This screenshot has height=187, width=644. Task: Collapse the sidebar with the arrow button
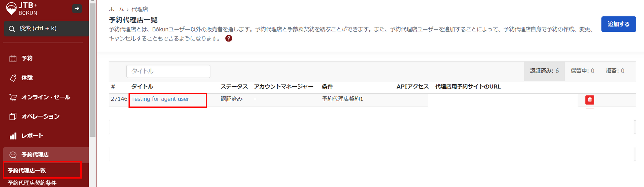point(77,9)
